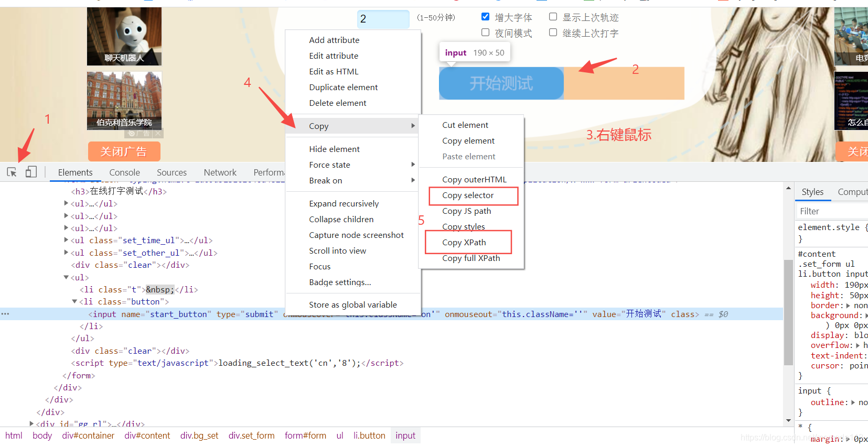Click the Elements panel vertical scrollbar thumb
The height and width of the screenshot is (447, 868).
(788, 312)
